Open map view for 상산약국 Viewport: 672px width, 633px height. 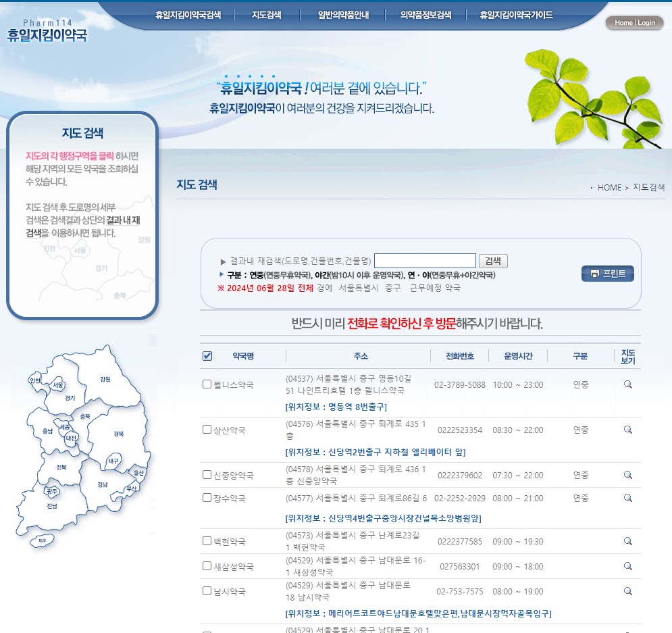(x=627, y=429)
